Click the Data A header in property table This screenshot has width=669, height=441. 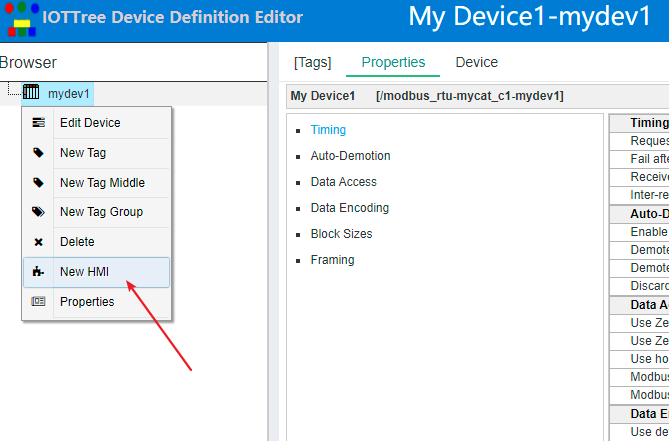pyautogui.click(x=639, y=305)
